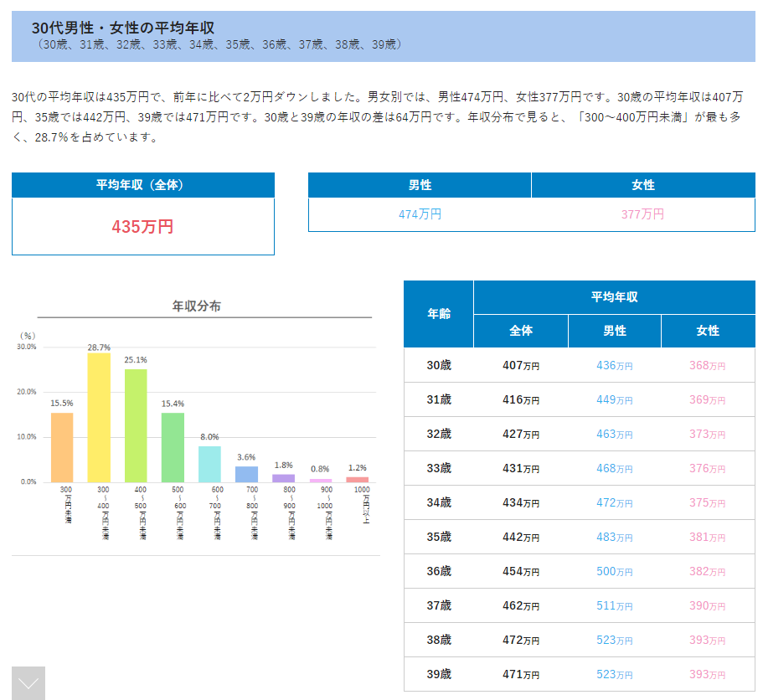This screenshot has height=700, width=763.
Task: Click the 472万円 male cell for 34歳
Action: 615,503
